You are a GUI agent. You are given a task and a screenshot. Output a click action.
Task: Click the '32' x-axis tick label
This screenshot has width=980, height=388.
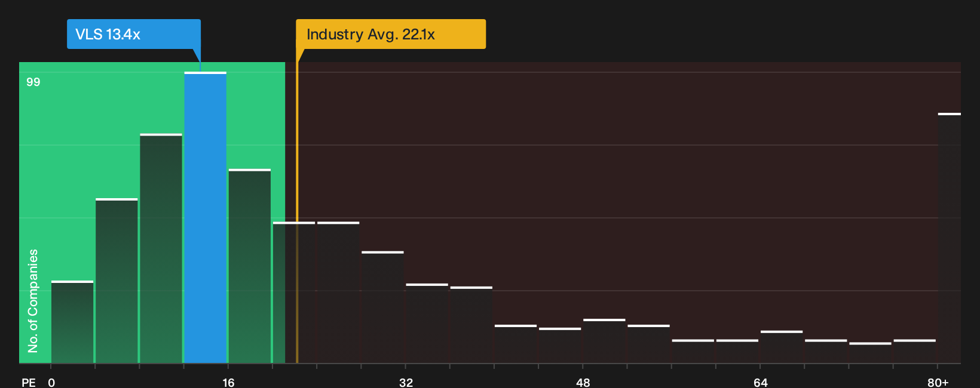406,382
